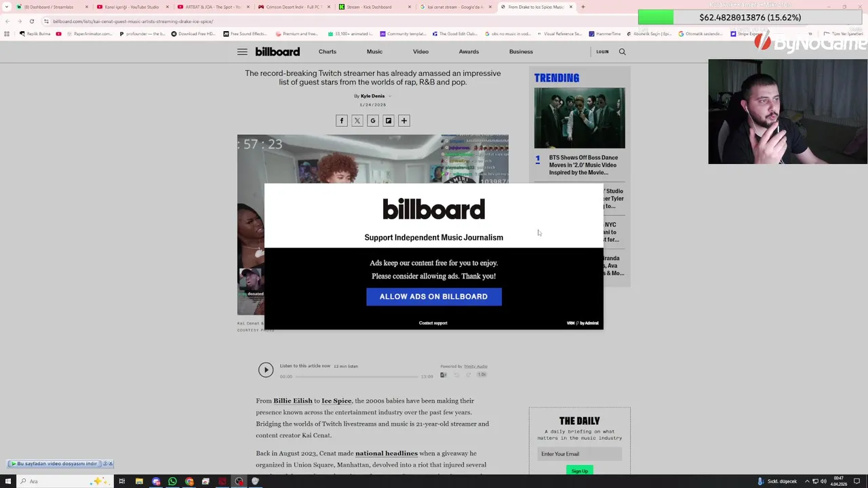Open File Explorer from the taskbar
This screenshot has height=488, width=868.
click(x=139, y=481)
